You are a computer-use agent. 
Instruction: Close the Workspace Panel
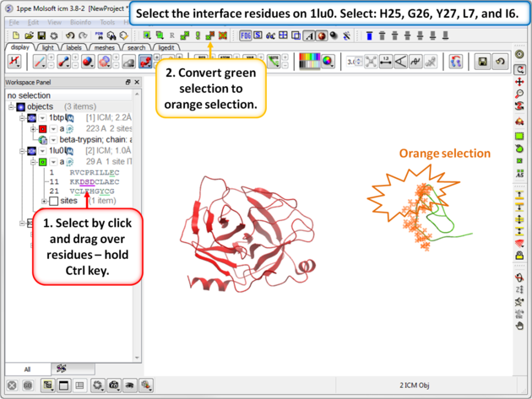point(137,83)
